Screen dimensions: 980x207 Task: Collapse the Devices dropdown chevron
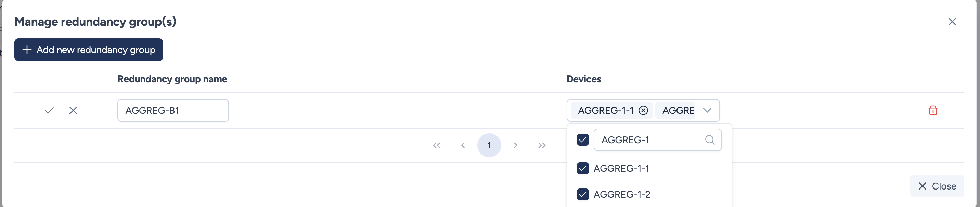(x=707, y=111)
